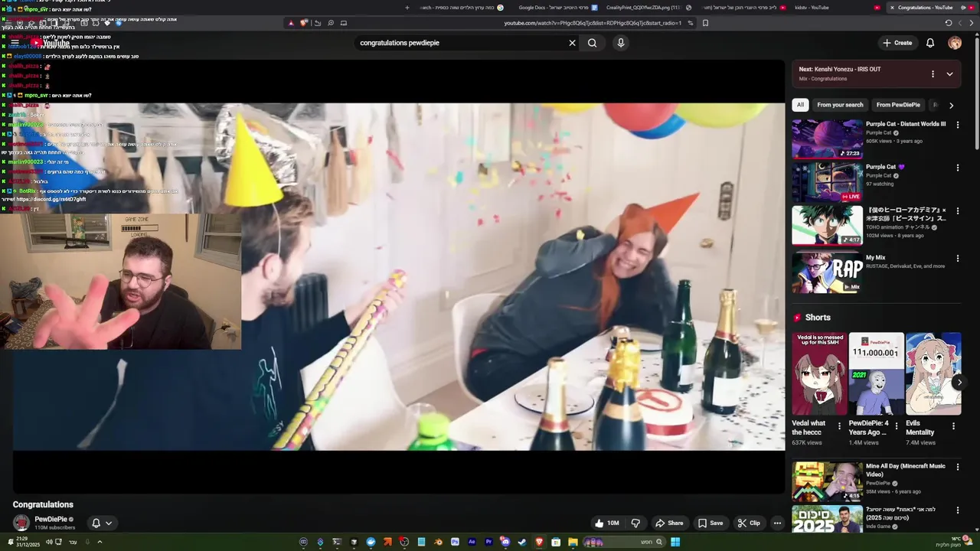The height and width of the screenshot is (551, 980).
Task: Save the video to a playlist
Action: tap(710, 523)
